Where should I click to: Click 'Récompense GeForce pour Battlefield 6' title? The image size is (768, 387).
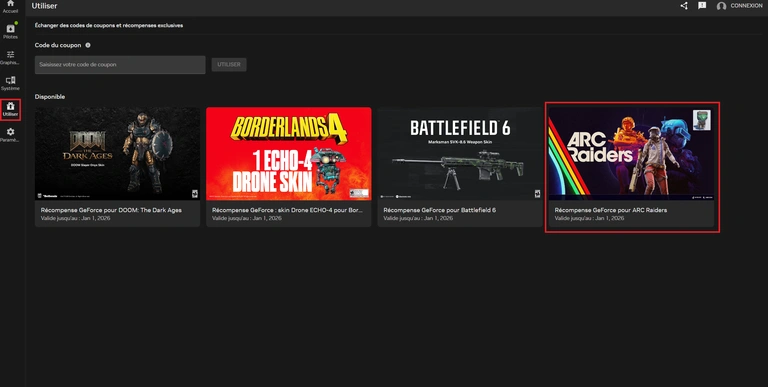point(440,210)
